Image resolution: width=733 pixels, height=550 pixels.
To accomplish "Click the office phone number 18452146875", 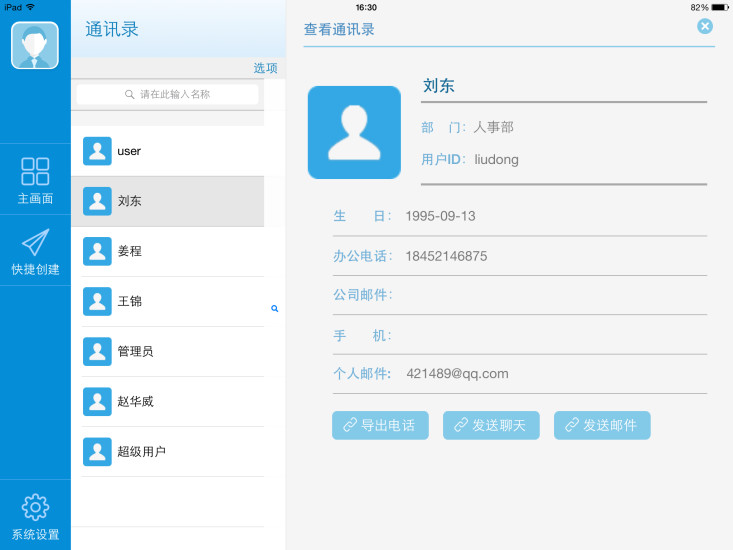I will pyautogui.click(x=446, y=256).
